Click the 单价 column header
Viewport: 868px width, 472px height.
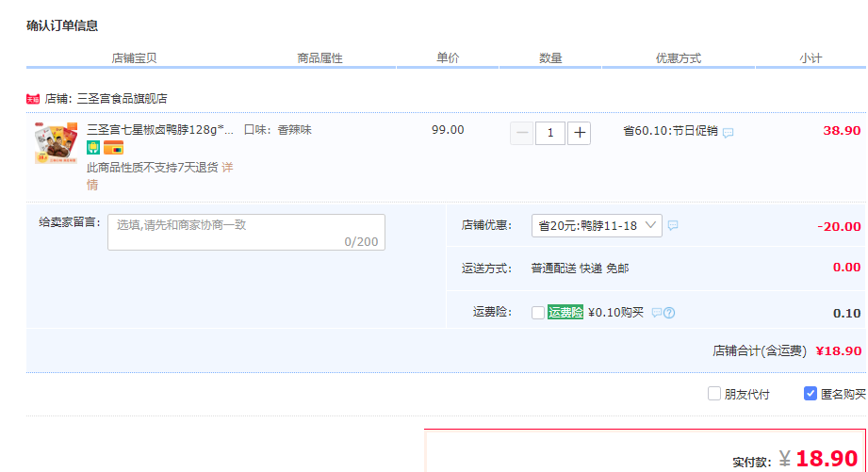click(x=448, y=57)
